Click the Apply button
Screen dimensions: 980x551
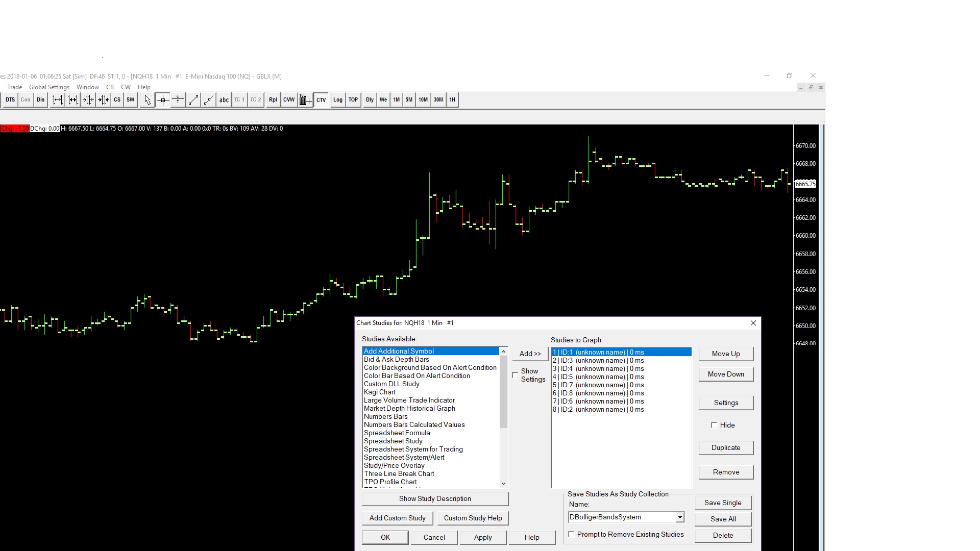pos(483,537)
